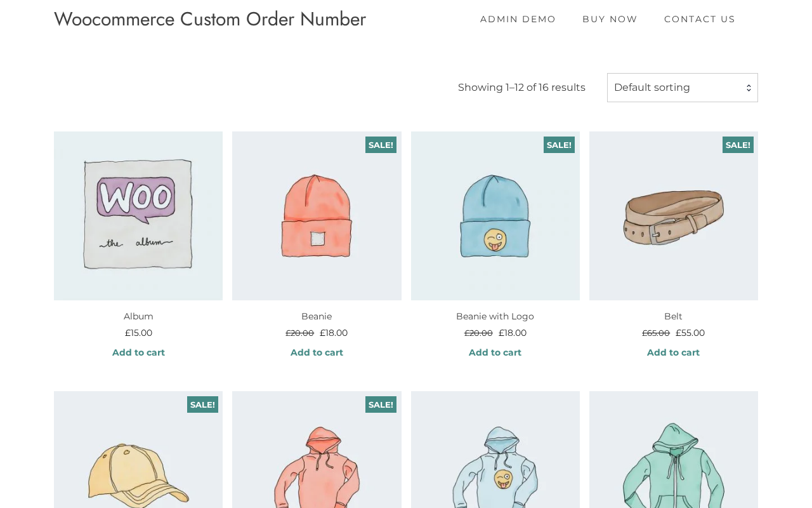The width and height of the screenshot is (812, 508).
Task: Open the blue Beanie with Logo image
Action: click(495, 216)
